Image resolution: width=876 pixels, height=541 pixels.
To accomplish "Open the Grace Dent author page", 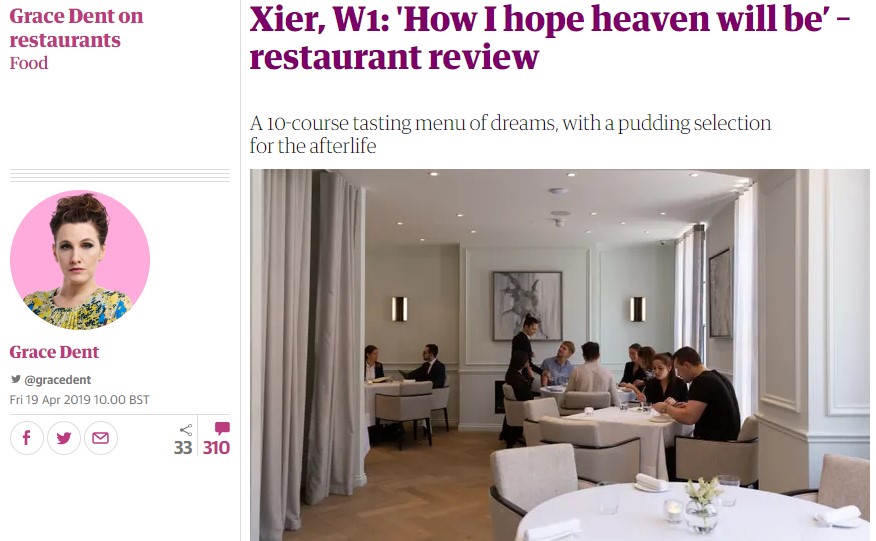I will 54,352.
